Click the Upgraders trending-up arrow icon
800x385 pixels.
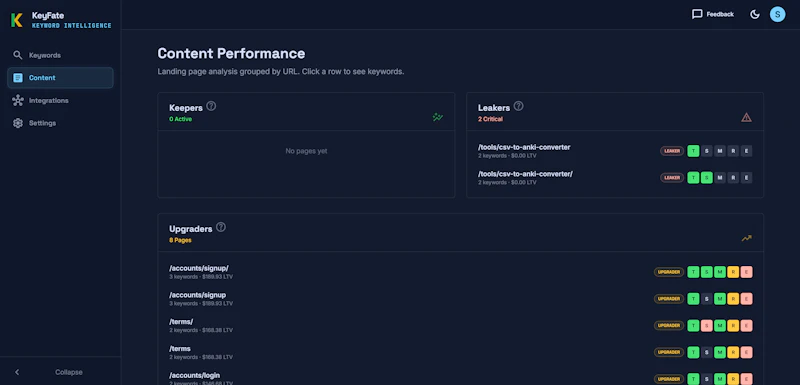pos(746,238)
